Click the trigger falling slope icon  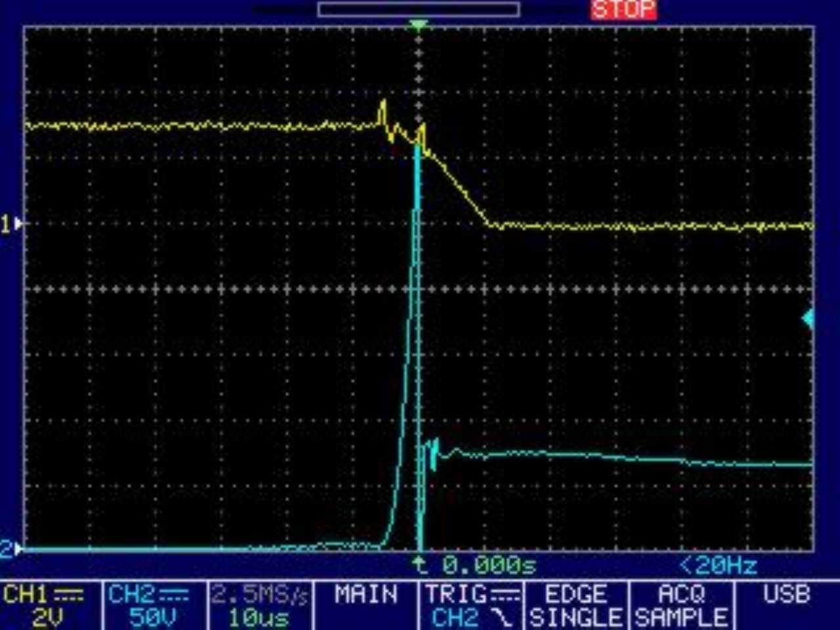[x=504, y=618]
